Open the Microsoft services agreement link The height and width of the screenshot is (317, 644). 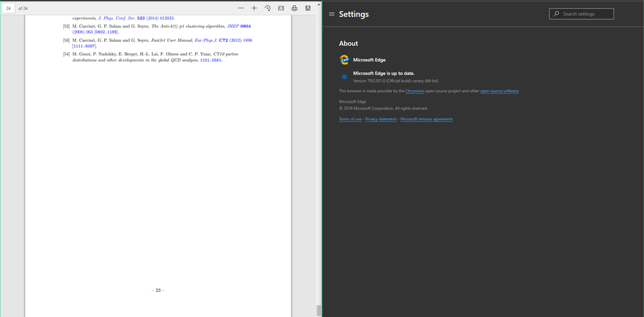pyautogui.click(x=426, y=119)
